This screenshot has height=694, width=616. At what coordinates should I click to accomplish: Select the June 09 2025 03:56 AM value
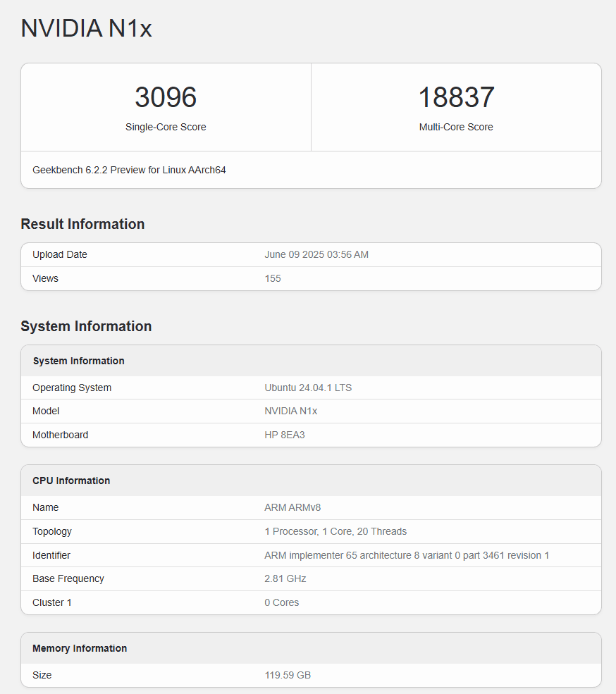[x=316, y=254]
